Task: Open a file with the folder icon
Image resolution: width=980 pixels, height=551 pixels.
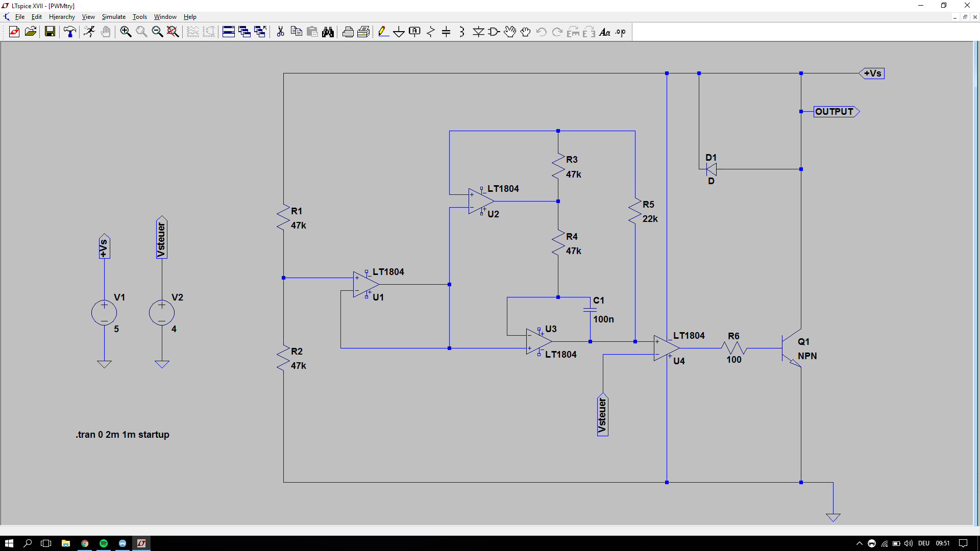Action: point(31,32)
